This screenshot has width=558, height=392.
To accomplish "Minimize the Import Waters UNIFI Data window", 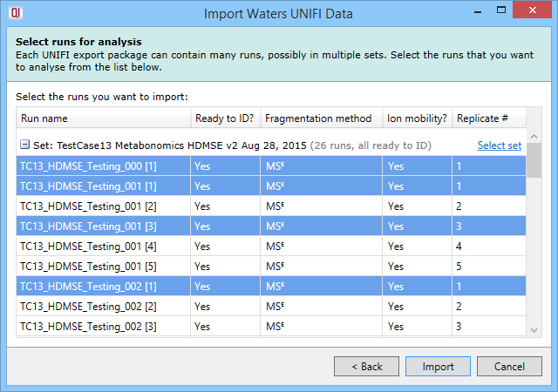I will point(478,11).
